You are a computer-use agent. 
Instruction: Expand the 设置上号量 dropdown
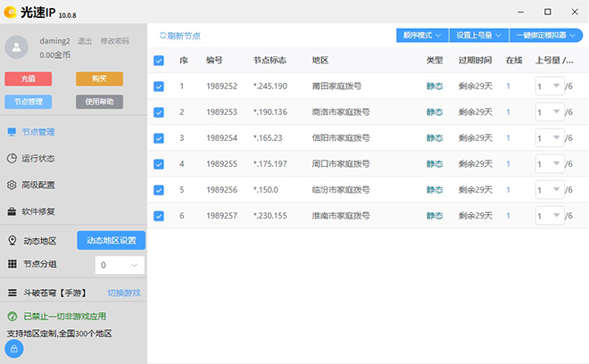(478, 36)
